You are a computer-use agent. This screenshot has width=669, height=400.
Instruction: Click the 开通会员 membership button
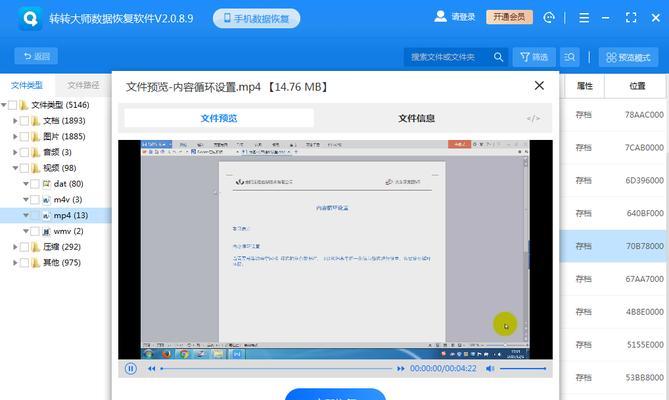(509, 17)
